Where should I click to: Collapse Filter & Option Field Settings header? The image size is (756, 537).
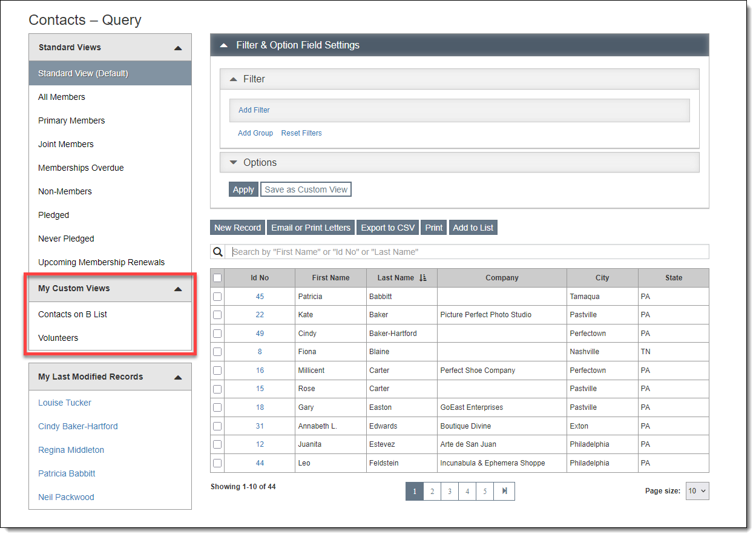[224, 45]
